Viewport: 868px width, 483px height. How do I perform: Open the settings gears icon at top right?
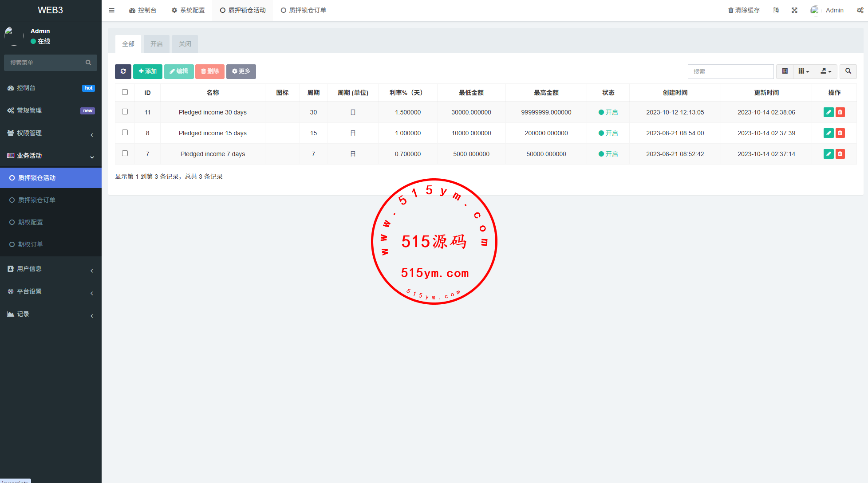(860, 10)
